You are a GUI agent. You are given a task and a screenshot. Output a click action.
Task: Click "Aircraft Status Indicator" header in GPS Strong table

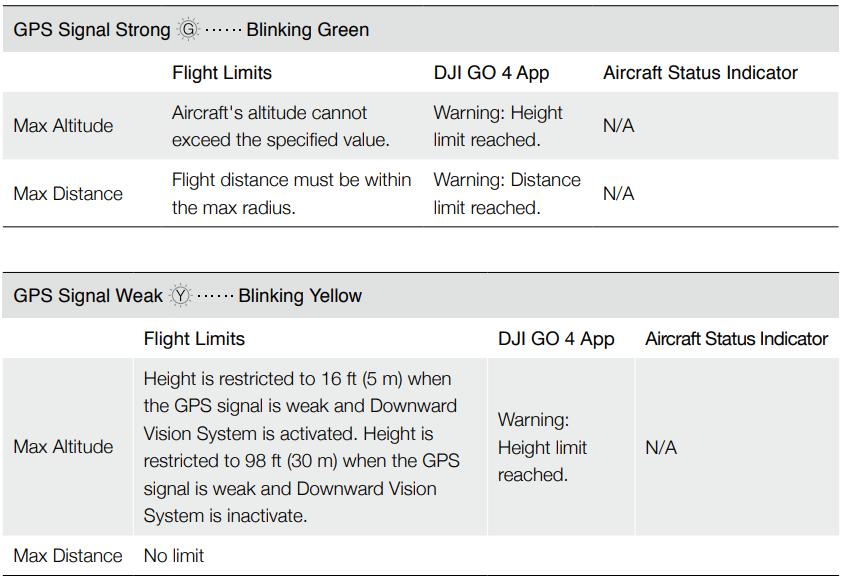(x=700, y=73)
